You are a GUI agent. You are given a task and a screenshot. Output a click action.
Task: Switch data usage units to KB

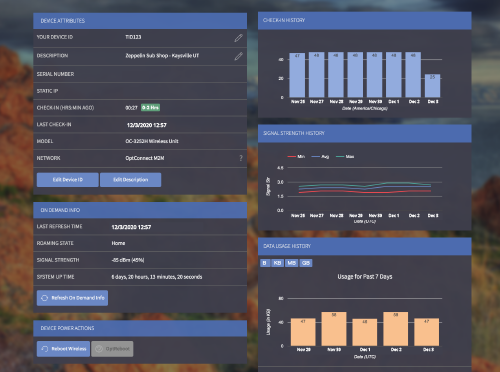point(277,263)
